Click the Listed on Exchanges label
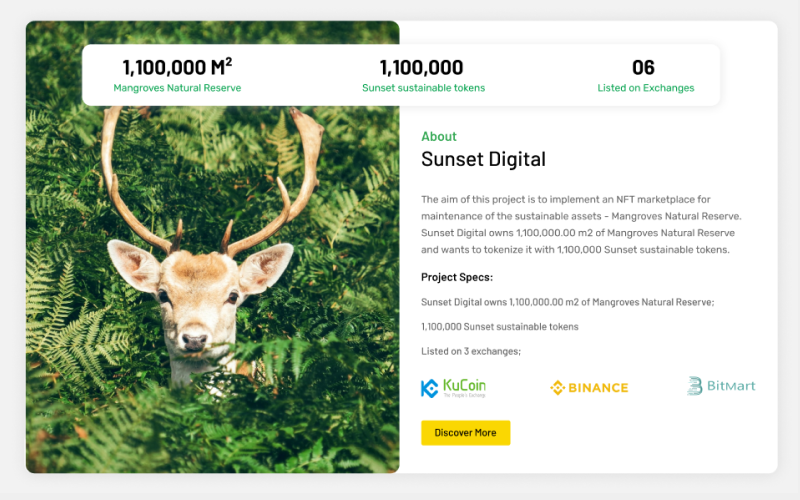This screenshot has width=800, height=500. point(645,88)
